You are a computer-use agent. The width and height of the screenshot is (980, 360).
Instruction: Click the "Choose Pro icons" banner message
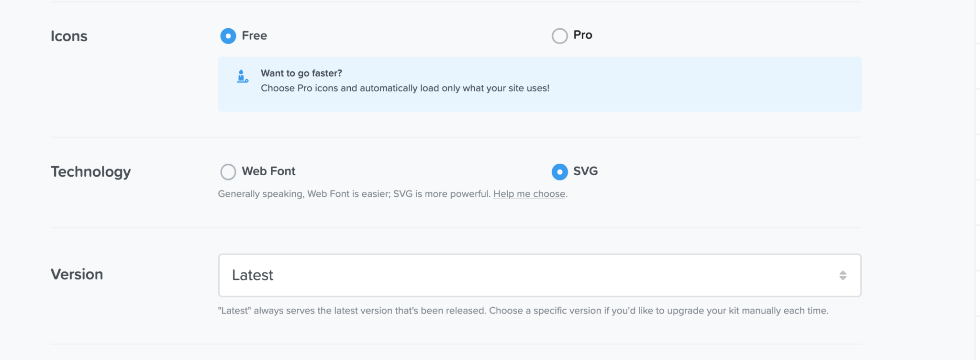click(405, 89)
